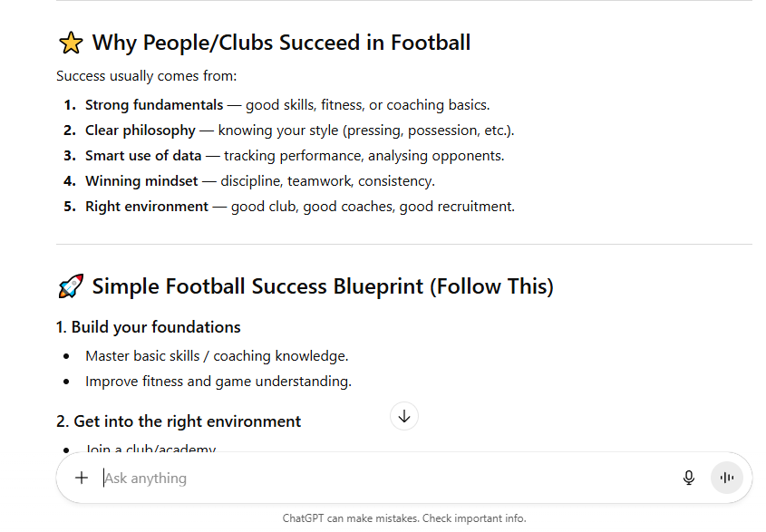Select the "Smart use of data" item
This screenshot has width=766, height=532.
click(143, 155)
